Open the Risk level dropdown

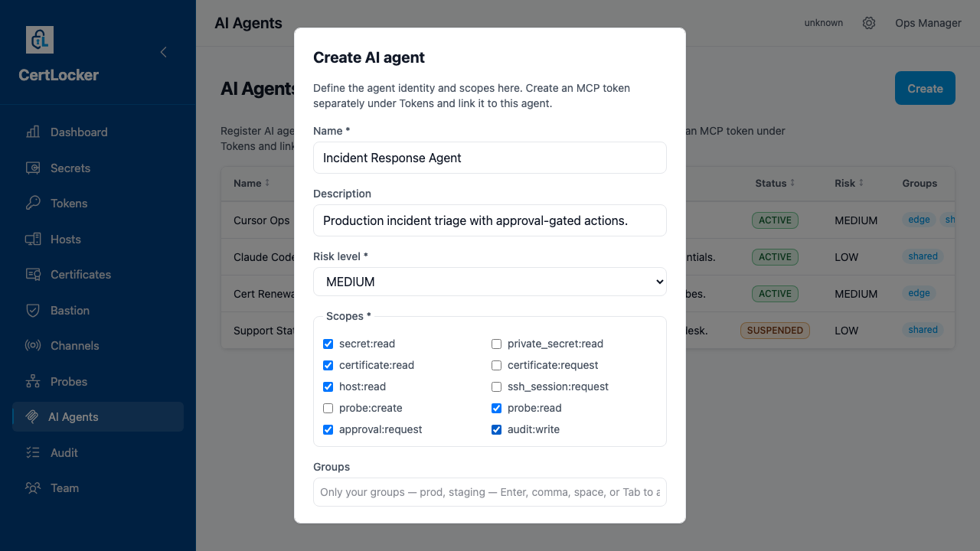[x=490, y=282]
